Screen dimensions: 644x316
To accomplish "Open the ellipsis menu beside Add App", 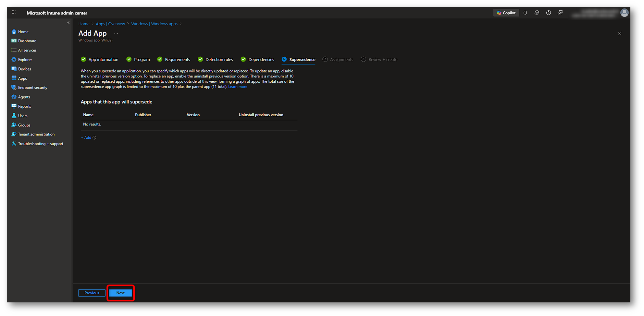I will (116, 33).
